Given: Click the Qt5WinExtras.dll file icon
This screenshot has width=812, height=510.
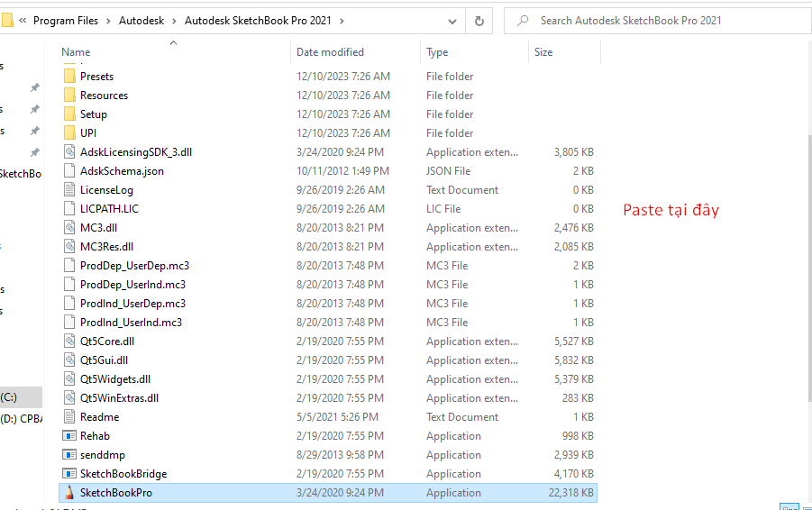Looking at the screenshot, I should coord(69,397).
